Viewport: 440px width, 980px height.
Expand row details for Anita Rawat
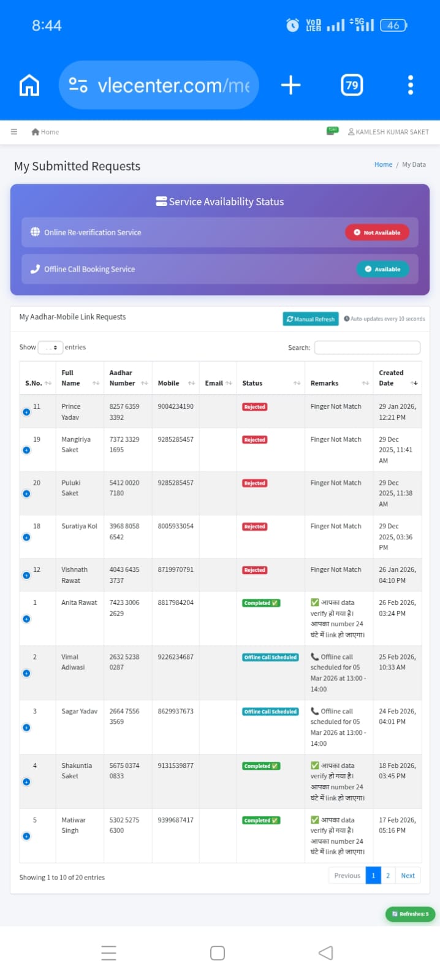pos(26,619)
